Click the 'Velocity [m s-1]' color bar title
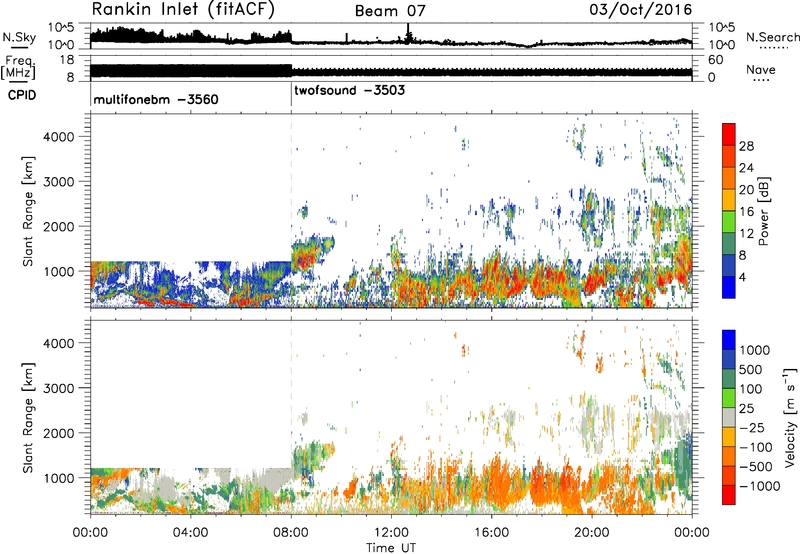Screen dimensions: 800x554 click(790, 417)
